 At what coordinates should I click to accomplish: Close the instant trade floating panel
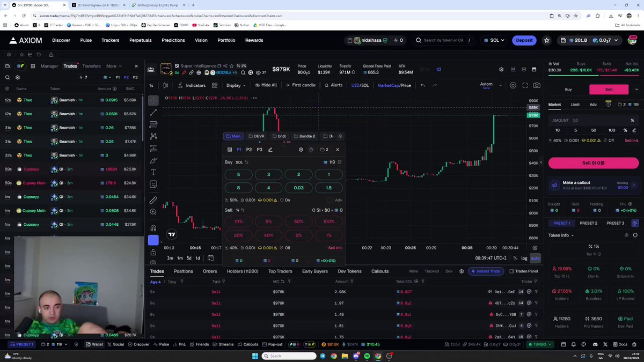coord(338,150)
